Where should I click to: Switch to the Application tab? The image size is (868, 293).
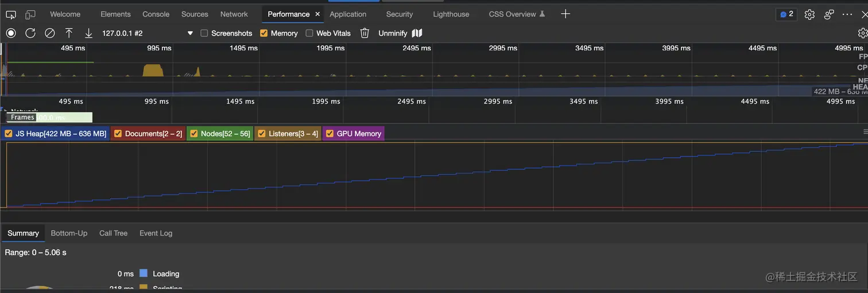point(348,14)
